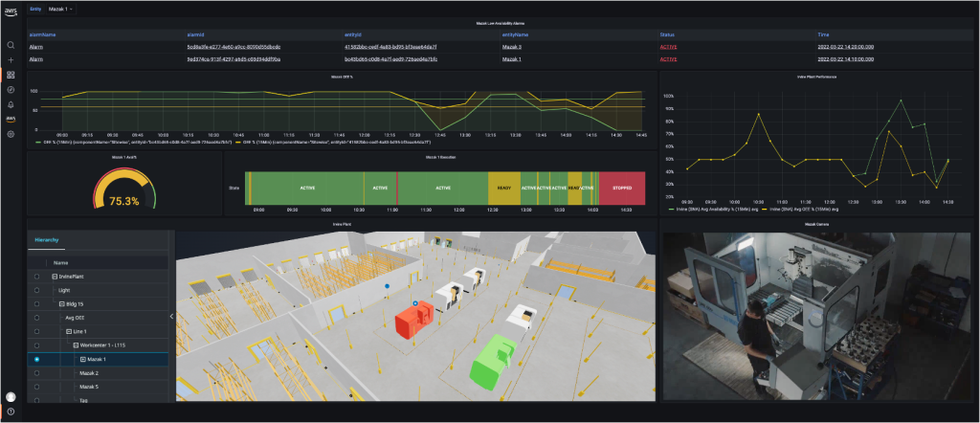The image size is (980, 423).
Task: Select Light in the hierarchy tree
Action: point(64,290)
